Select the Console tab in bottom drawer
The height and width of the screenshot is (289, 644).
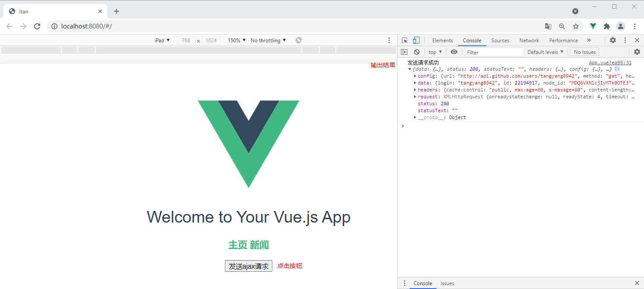423,283
